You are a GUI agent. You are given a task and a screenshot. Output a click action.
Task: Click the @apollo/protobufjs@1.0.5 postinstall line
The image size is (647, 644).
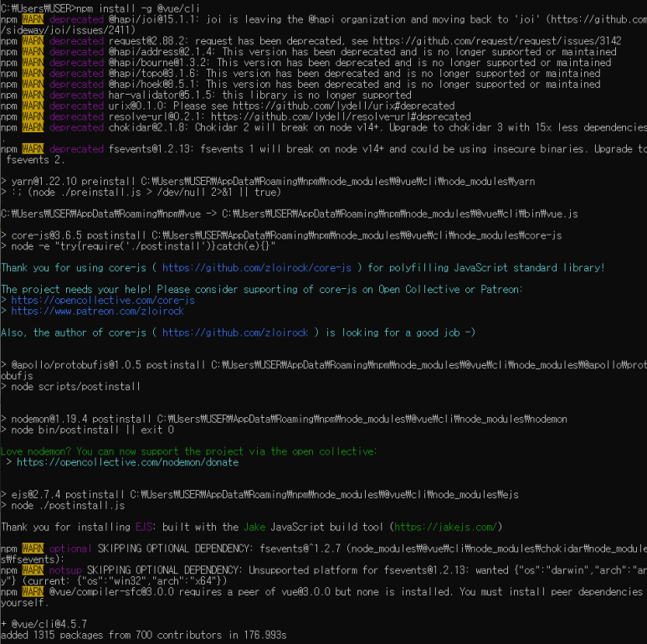323,370
